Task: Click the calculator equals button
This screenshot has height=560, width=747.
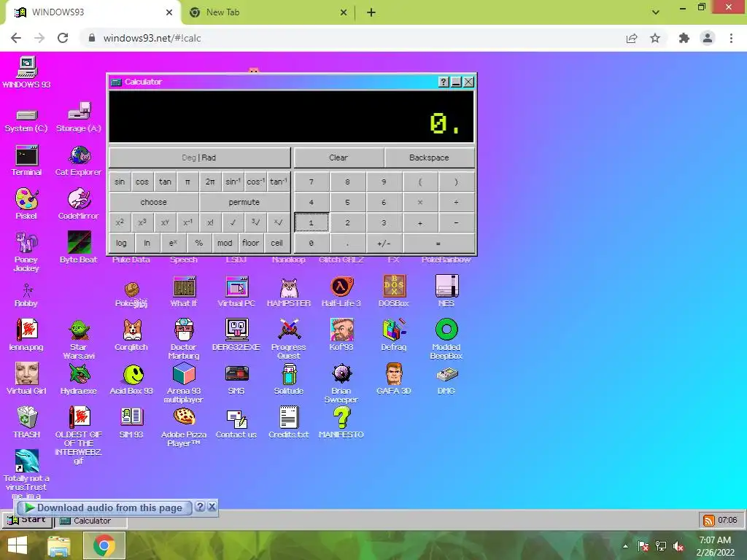Action: 438,244
